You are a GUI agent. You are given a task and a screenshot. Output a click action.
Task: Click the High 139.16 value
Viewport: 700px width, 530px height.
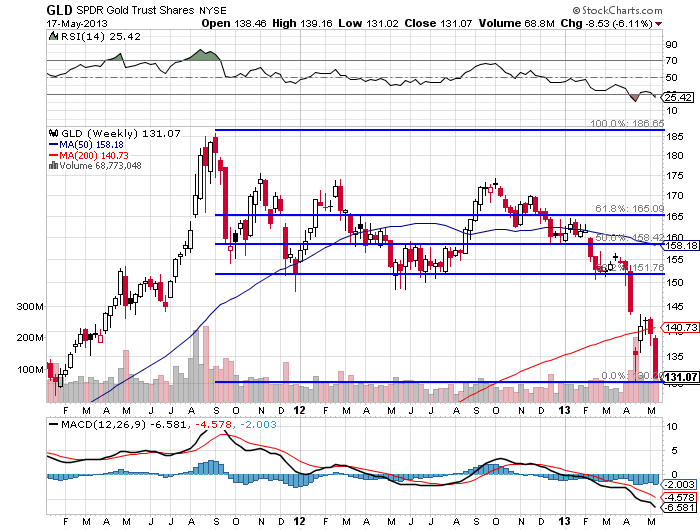pyautogui.click(x=302, y=23)
